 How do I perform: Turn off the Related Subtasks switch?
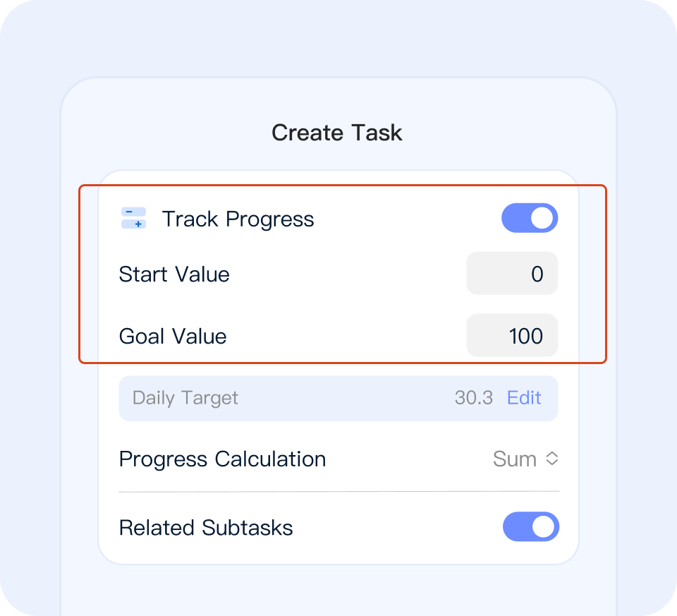(530, 527)
